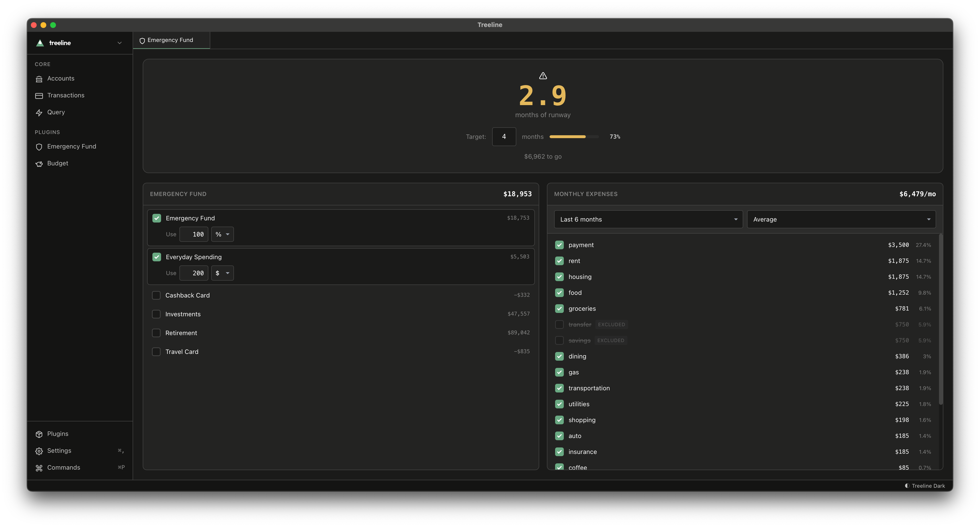This screenshot has width=980, height=527.
Task: Enable the Investments account checkbox
Action: [x=156, y=314]
